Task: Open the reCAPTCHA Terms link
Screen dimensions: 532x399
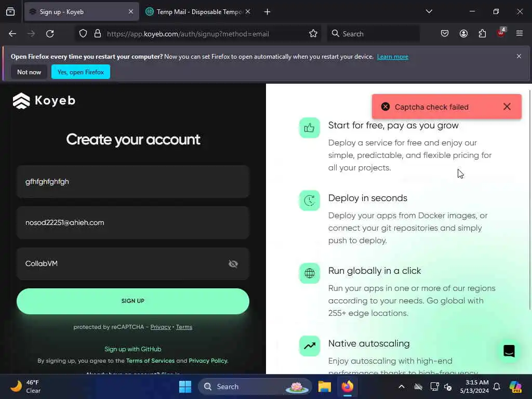Action: [x=184, y=327]
